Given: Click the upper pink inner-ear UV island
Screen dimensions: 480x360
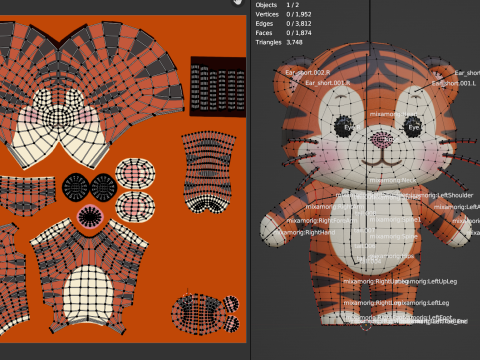Looking at the screenshot, I should coord(135,174).
